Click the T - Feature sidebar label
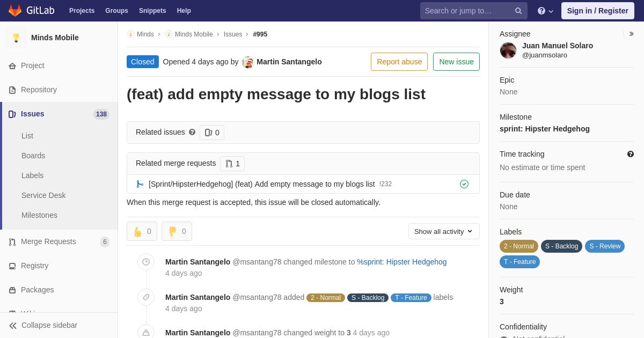The image size is (644, 338). [x=519, y=262]
